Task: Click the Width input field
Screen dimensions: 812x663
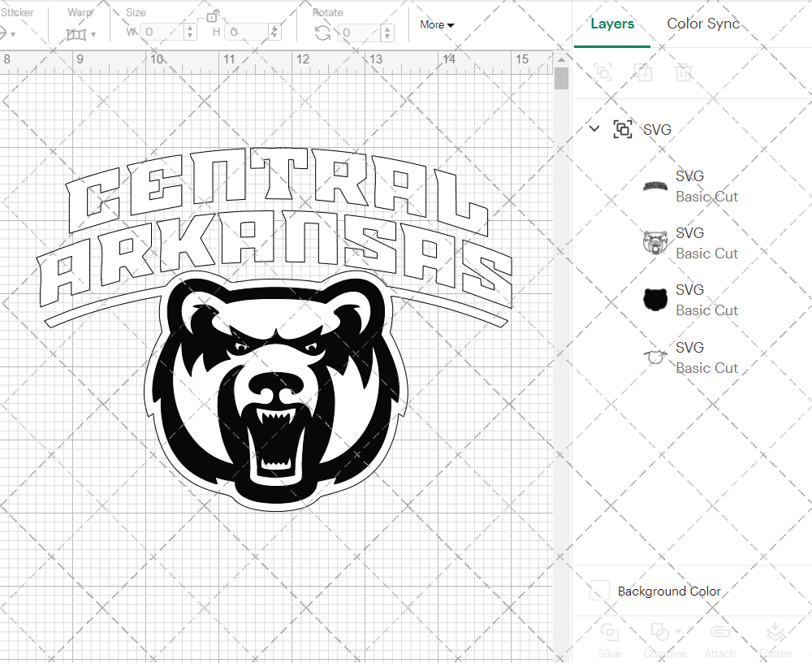Action: (x=161, y=31)
